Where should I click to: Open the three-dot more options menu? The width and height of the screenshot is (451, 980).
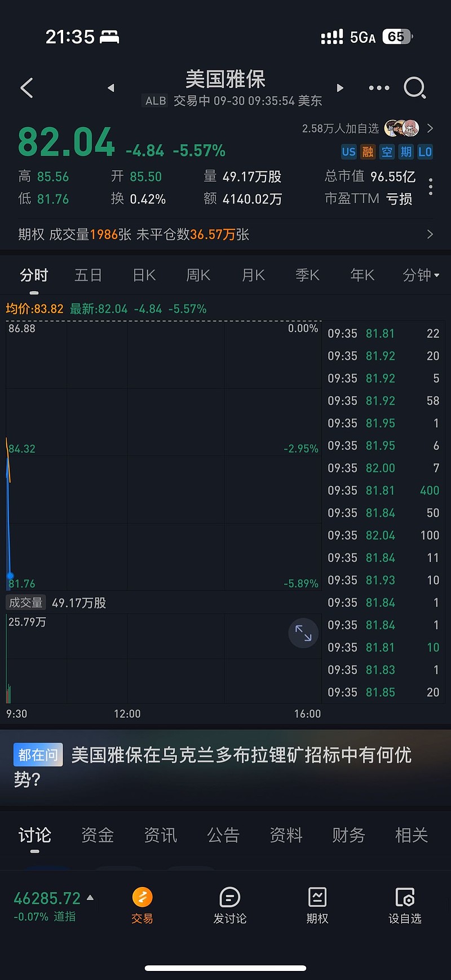(379, 88)
